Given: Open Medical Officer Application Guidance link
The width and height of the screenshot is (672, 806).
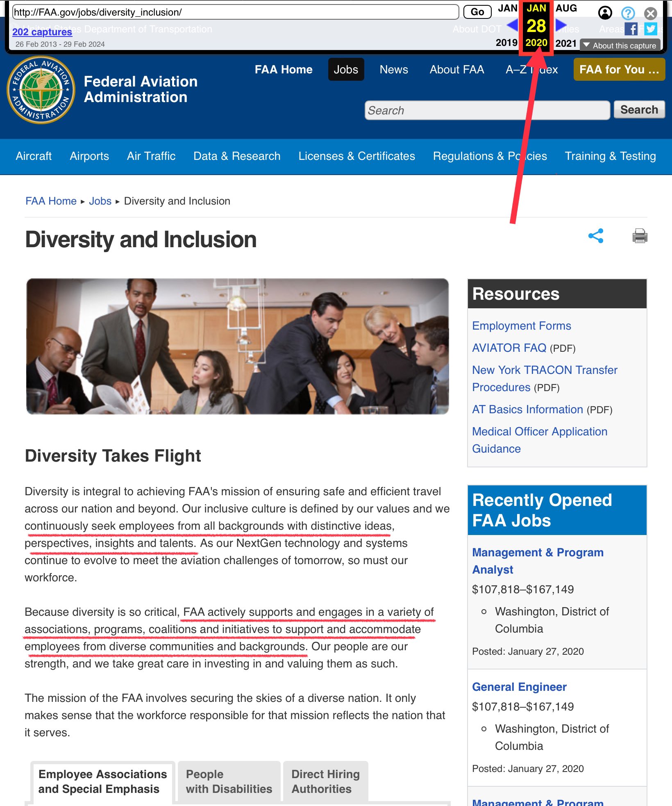Looking at the screenshot, I should pyautogui.click(x=540, y=440).
